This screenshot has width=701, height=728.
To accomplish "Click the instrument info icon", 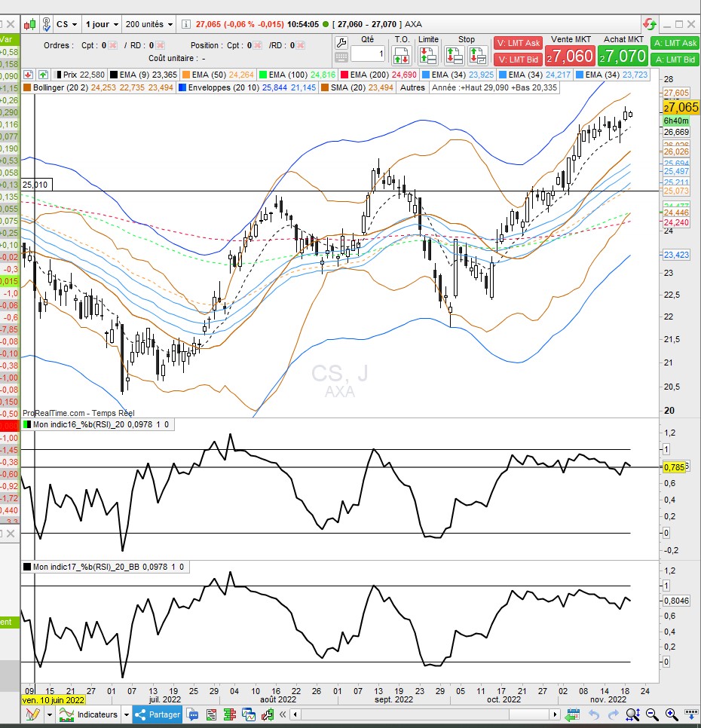I will click(x=185, y=24).
